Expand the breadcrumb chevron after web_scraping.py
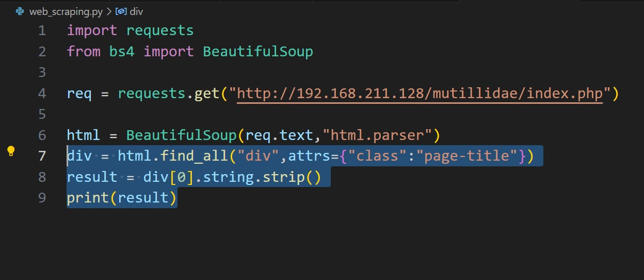The width and height of the screenshot is (644, 280). (x=109, y=11)
